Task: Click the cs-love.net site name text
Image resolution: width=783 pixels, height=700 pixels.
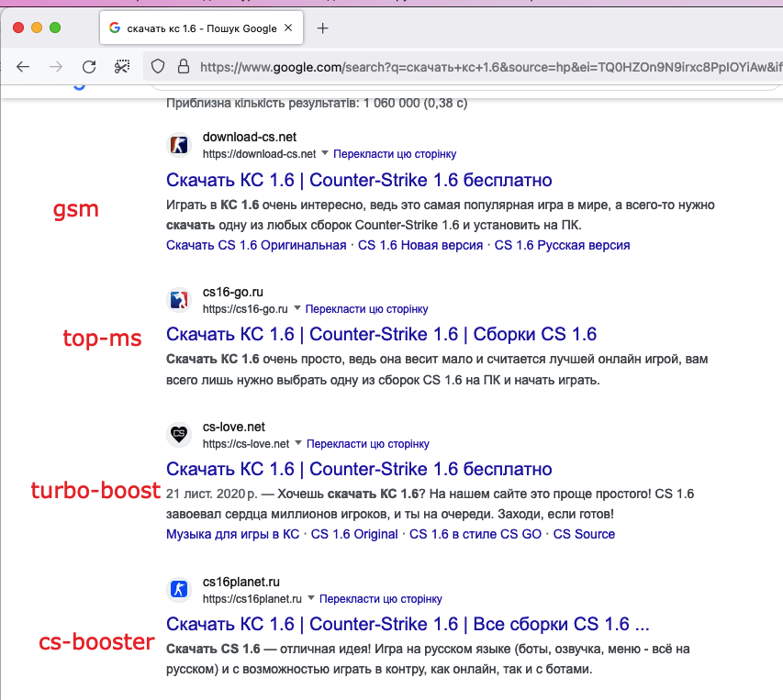Action: click(234, 427)
